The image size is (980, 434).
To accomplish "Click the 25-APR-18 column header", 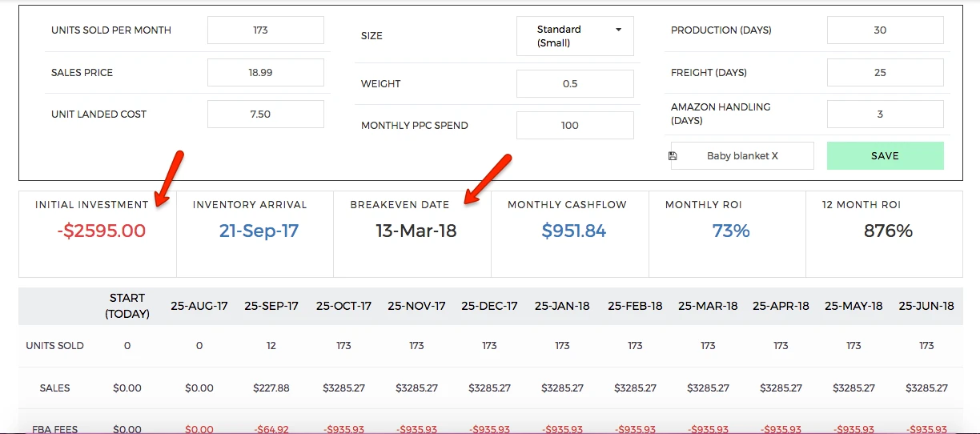I will coord(781,306).
